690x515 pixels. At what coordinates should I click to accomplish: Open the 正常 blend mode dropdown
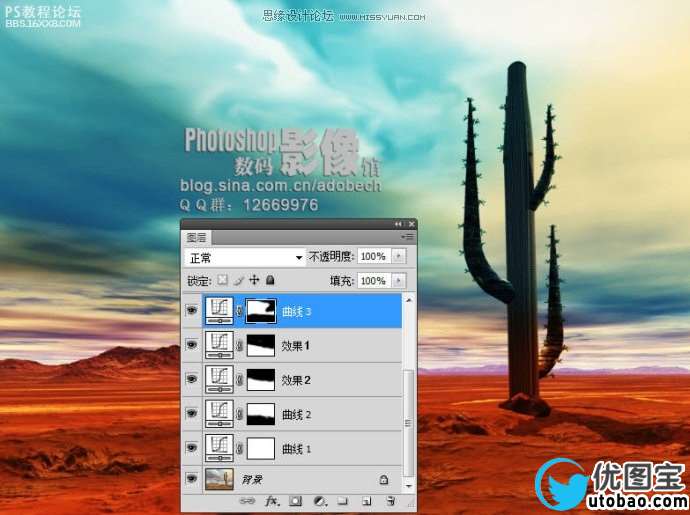click(x=245, y=258)
